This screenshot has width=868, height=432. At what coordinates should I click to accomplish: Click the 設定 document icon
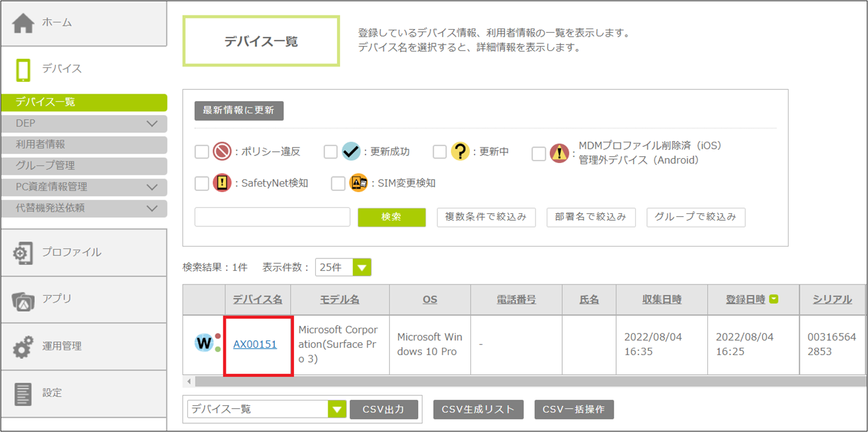23,394
